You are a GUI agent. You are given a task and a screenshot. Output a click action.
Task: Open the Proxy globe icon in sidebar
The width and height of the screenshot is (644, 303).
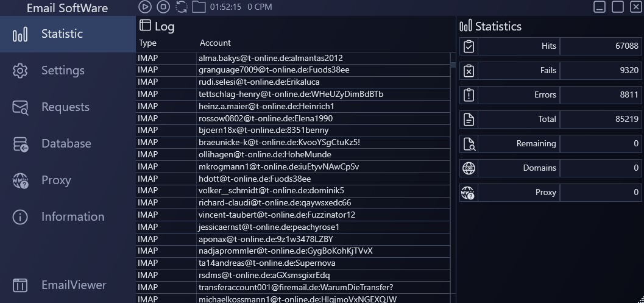20,180
